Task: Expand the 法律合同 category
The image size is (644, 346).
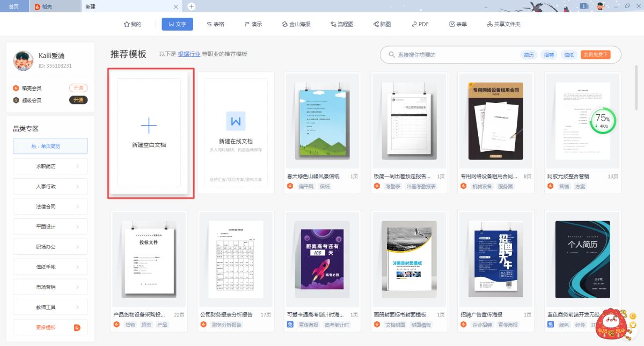Action: 50,207
